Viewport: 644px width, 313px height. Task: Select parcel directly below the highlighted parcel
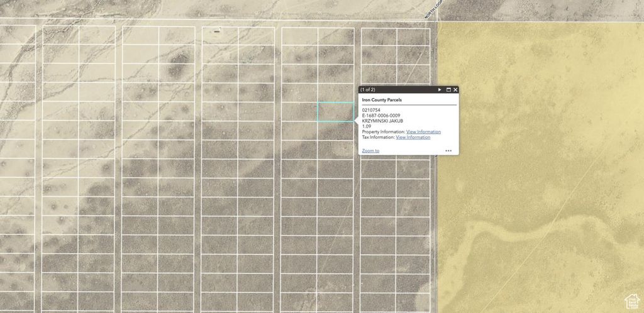click(x=335, y=131)
